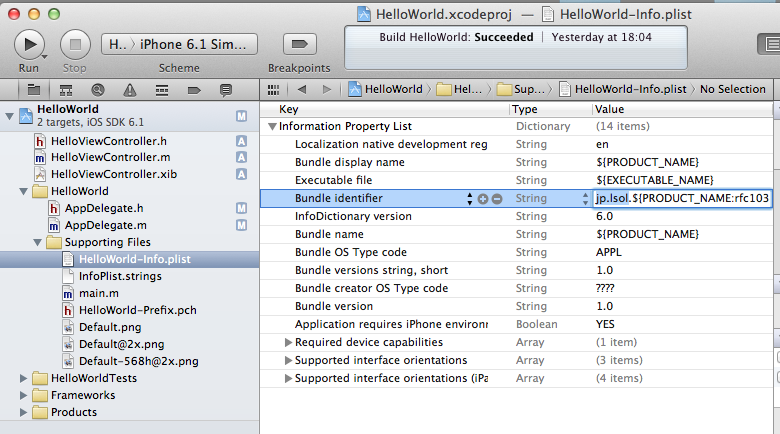780x434 pixels.
Task: Open the Issue navigator warning icon
Action: pyautogui.click(x=130, y=90)
